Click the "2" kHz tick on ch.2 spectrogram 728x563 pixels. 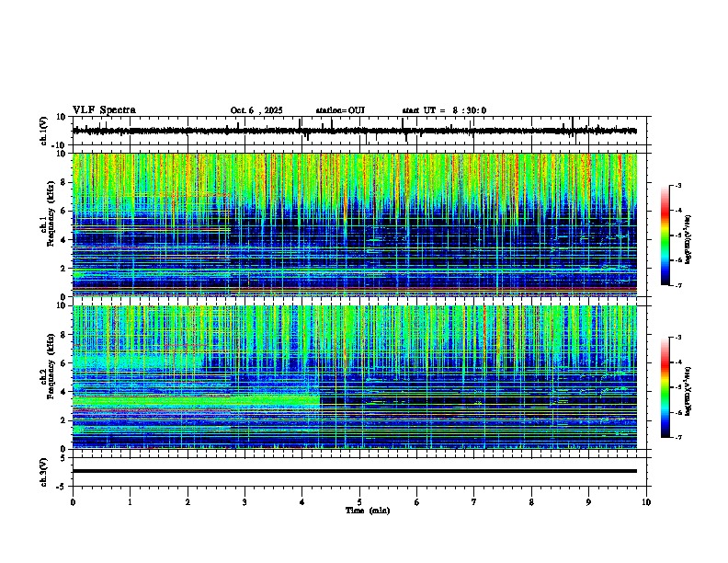tap(63, 420)
